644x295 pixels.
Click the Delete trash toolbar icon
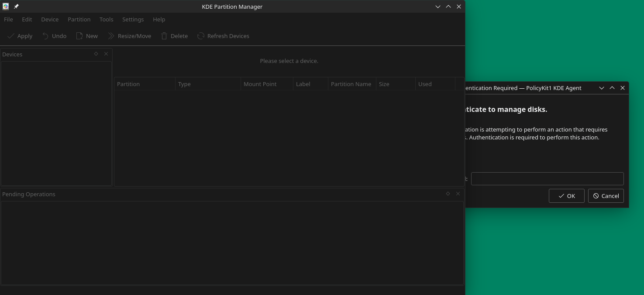tap(164, 36)
